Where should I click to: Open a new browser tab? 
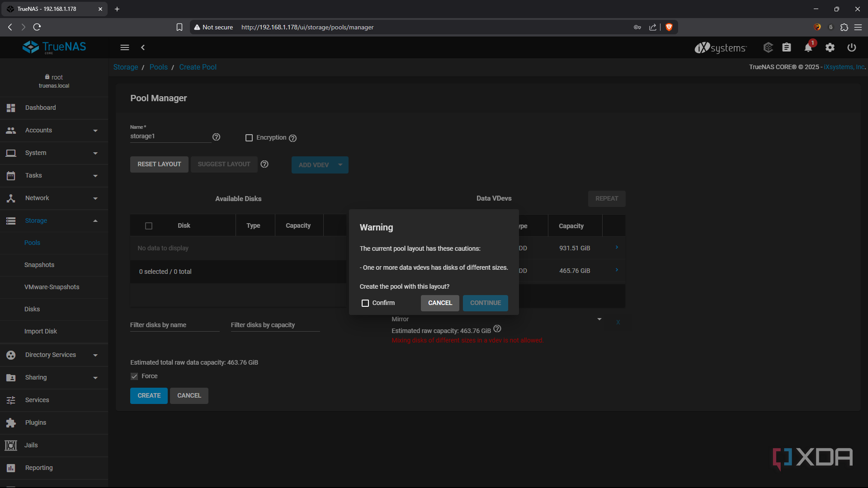click(x=117, y=9)
